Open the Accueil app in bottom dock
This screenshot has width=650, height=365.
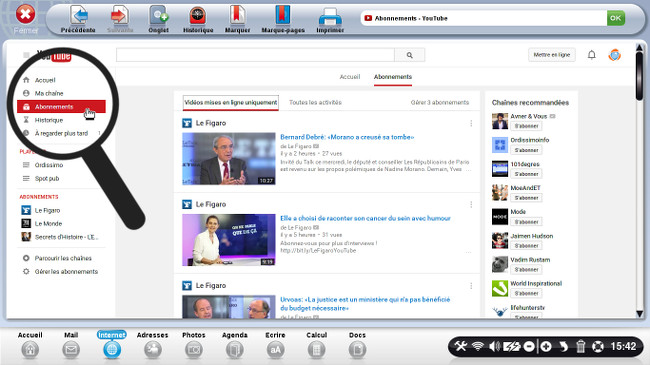(30, 345)
